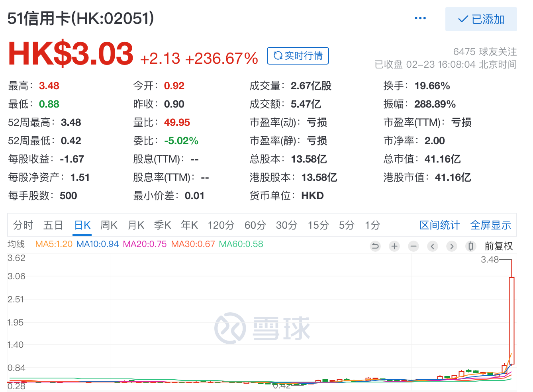The height and width of the screenshot is (392, 533).
Task: Click the 0.42 low marker on chart
Action: tap(282, 385)
